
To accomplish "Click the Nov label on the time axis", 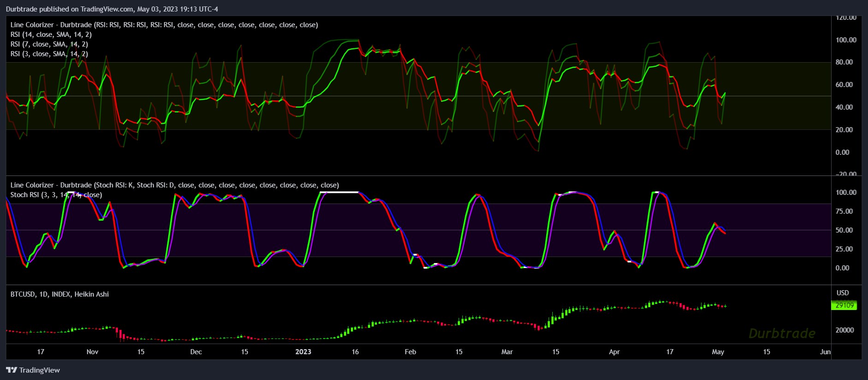I will pos(92,352).
